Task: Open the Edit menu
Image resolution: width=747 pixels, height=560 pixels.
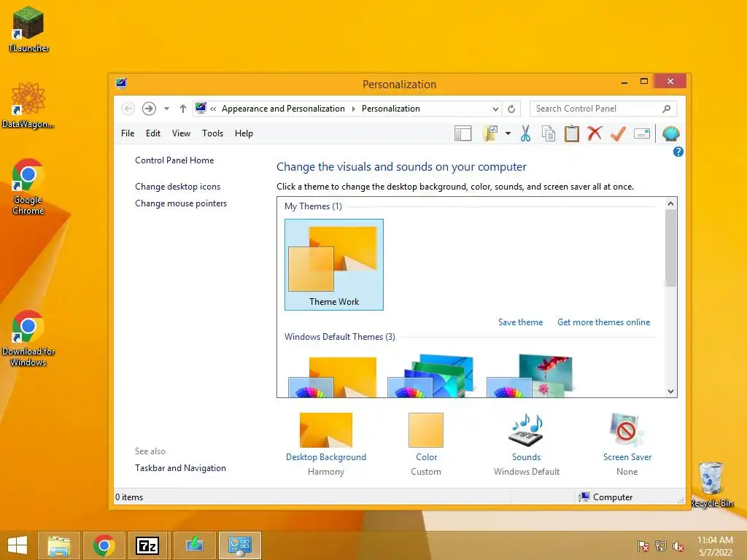Action: [153, 133]
